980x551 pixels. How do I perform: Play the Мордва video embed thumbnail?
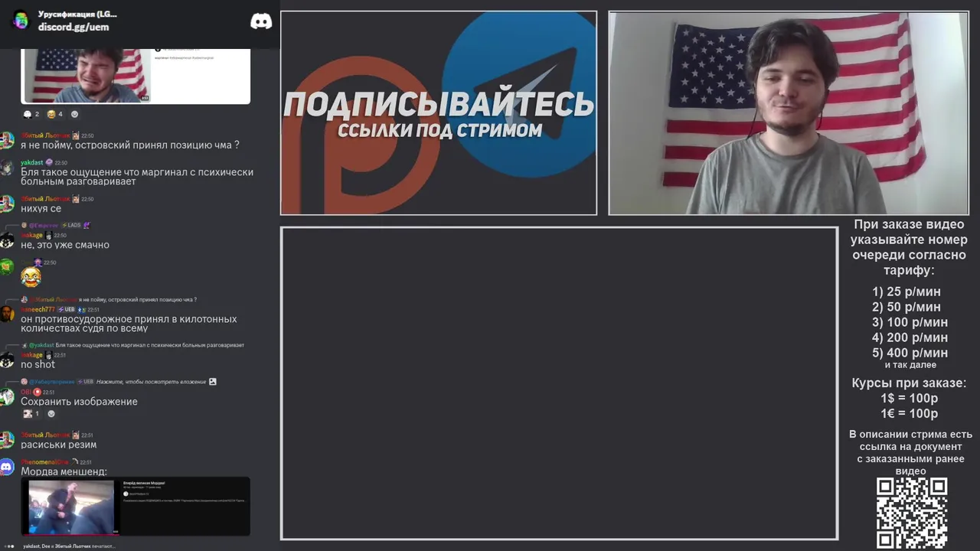pyautogui.click(x=70, y=507)
